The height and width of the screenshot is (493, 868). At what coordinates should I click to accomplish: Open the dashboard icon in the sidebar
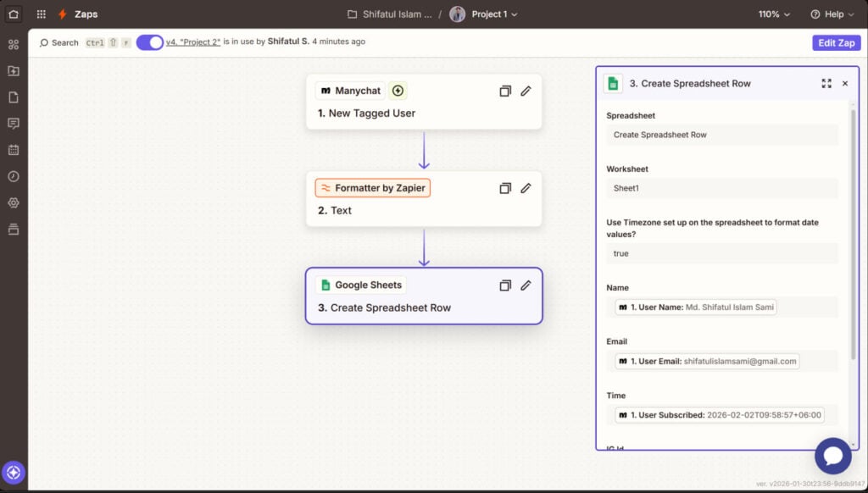click(x=14, y=44)
